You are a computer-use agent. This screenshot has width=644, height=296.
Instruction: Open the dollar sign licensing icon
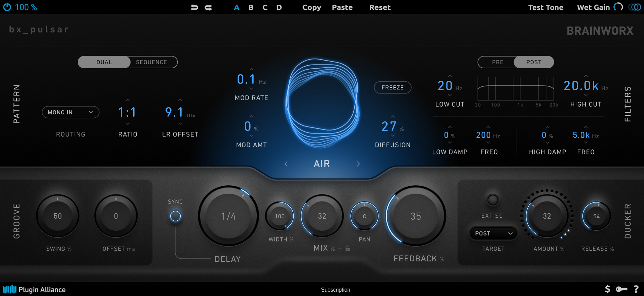coord(607,289)
